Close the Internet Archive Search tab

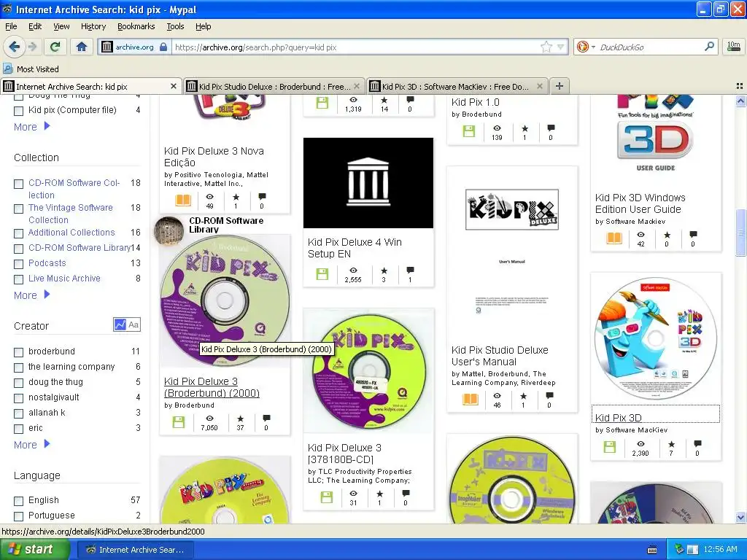[174, 86]
